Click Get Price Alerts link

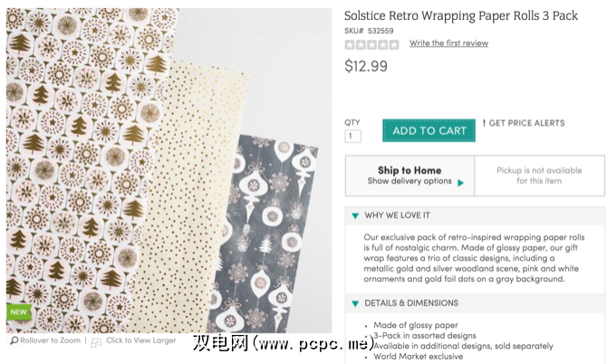coord(526,123)
